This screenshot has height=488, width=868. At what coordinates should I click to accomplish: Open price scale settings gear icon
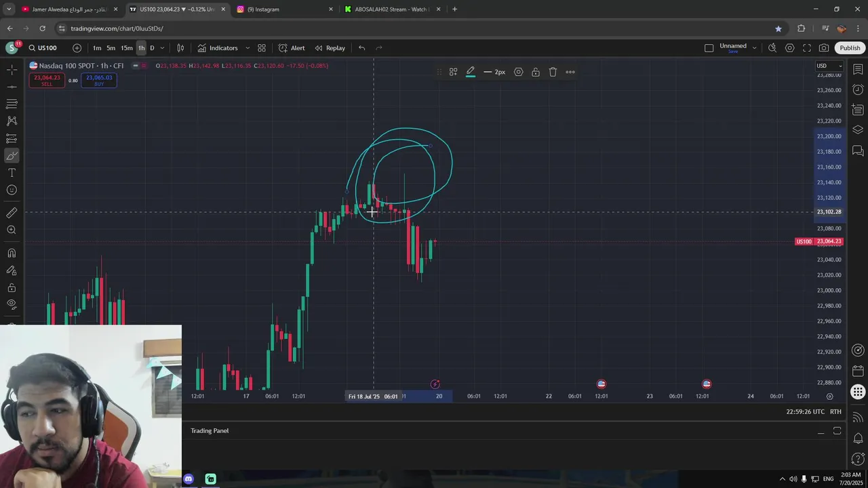pos(829,396)
